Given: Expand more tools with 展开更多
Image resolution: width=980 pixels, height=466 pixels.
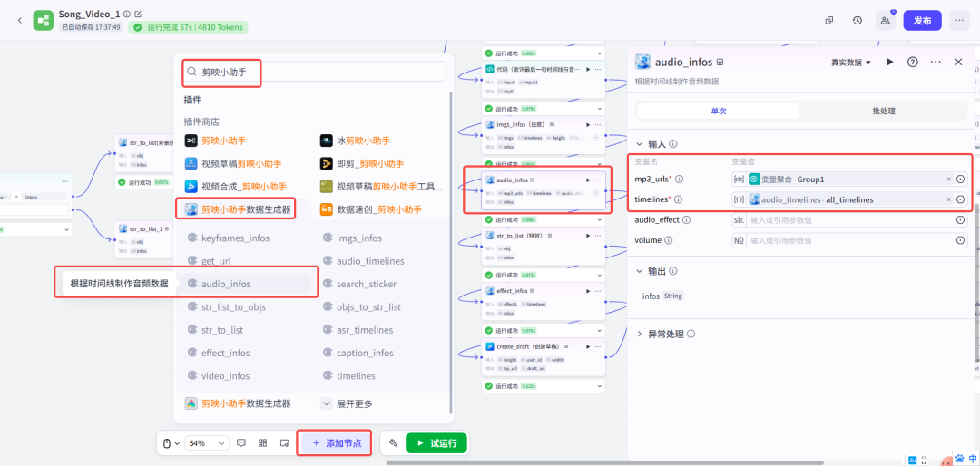Looking at the screenshot, I should pos(348,403).
